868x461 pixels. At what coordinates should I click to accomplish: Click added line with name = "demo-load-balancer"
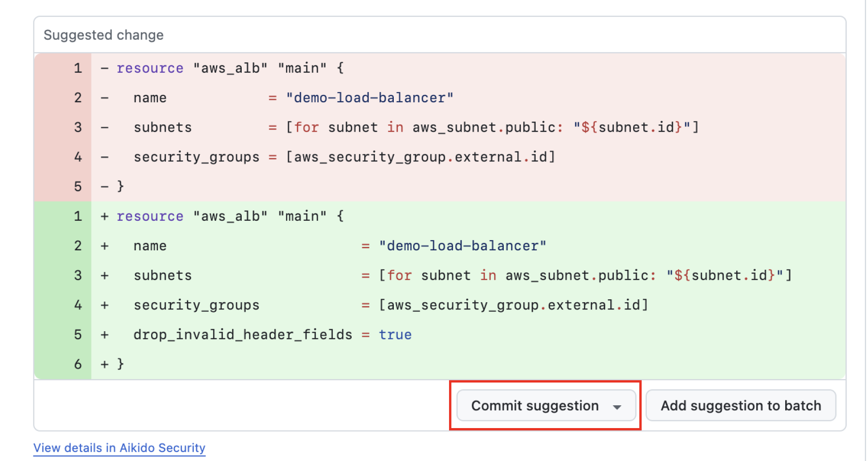point(440,246)
